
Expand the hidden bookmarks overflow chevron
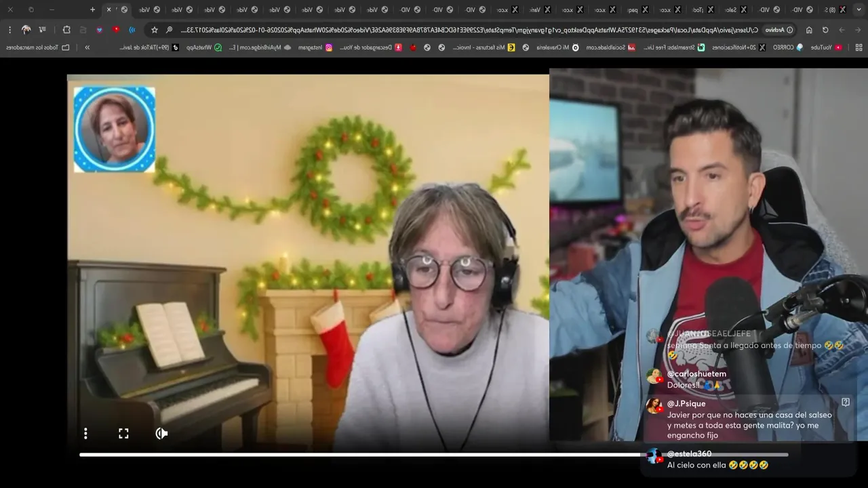(x=87, y=47)
